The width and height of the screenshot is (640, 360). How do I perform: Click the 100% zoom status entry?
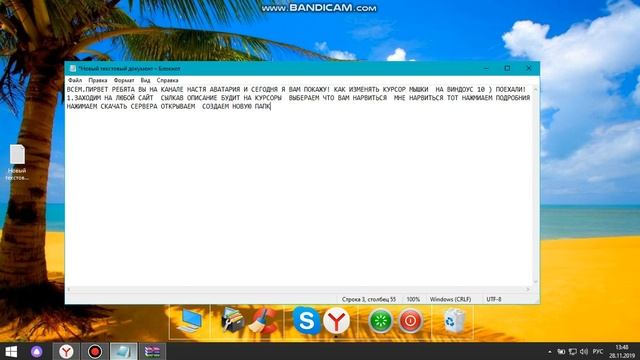(413, 299)
